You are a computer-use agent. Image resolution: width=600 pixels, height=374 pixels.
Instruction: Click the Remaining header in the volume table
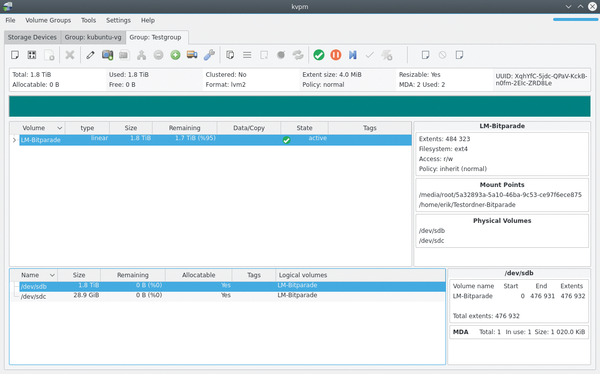[x=184, y=128]
